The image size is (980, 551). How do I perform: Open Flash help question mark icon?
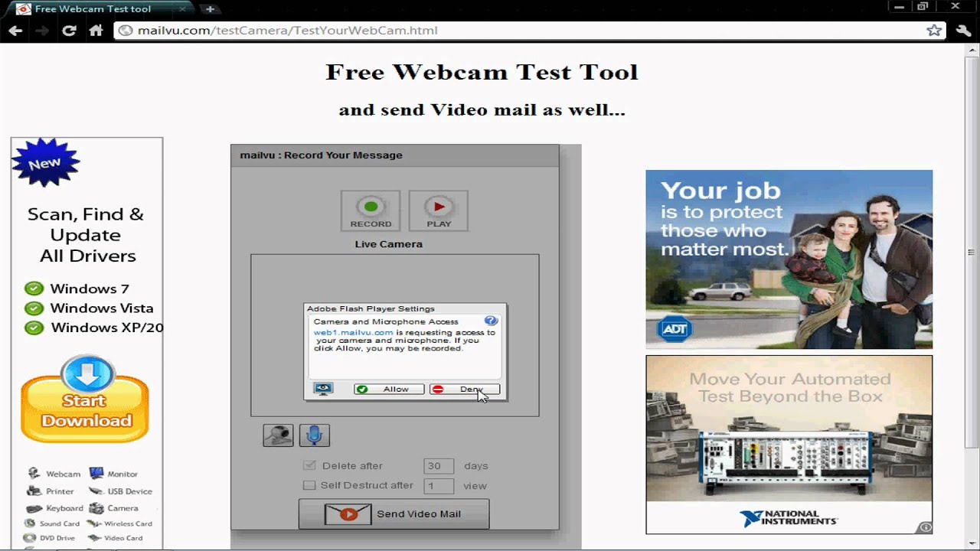click(492, 321)
